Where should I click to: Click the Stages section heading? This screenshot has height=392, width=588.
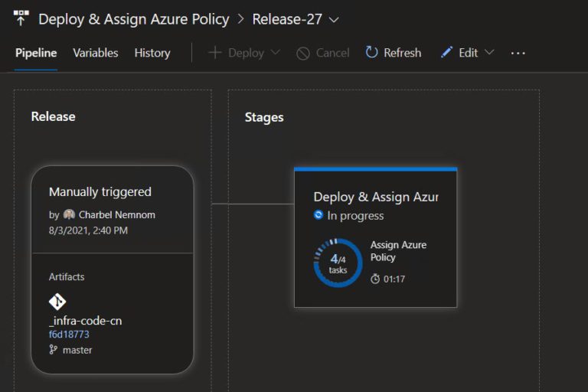264,117
